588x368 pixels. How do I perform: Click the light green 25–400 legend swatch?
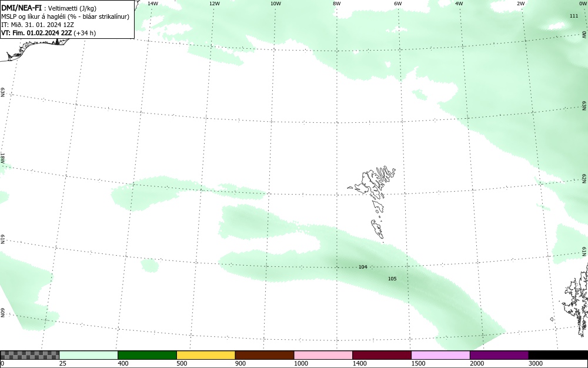89,355
